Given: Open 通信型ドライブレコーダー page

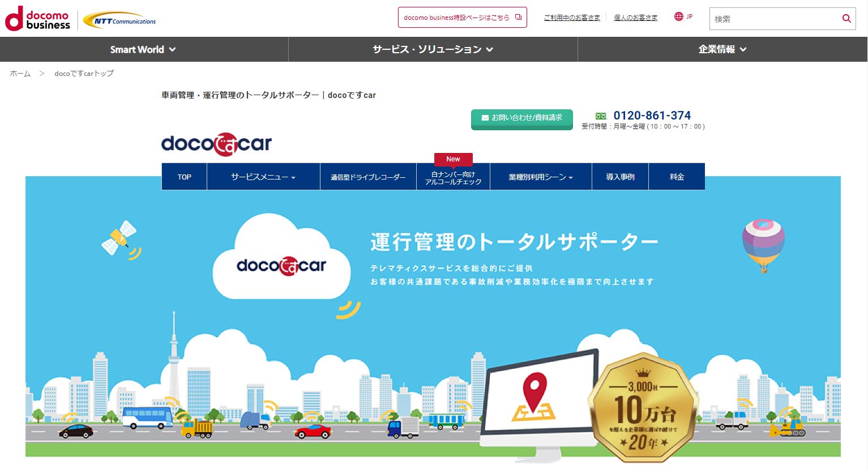Looking at the screenshot, I should tap(368, 177).
